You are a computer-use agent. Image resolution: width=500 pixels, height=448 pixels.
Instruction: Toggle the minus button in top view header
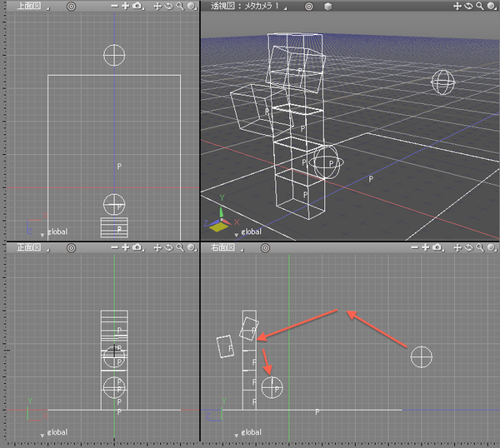coord(116,6)
